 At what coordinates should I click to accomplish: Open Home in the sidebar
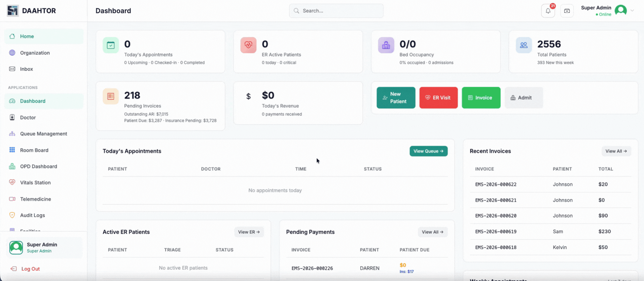(44, 36)
